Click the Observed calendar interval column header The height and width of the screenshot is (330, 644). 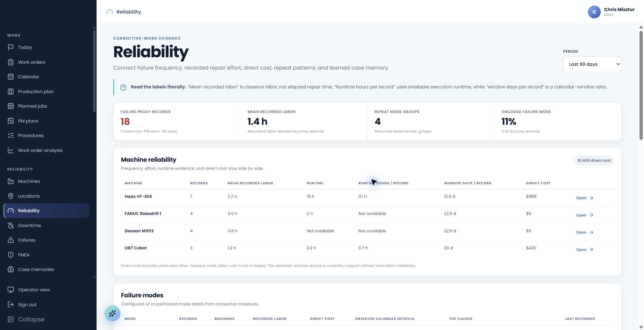point(385,319)
